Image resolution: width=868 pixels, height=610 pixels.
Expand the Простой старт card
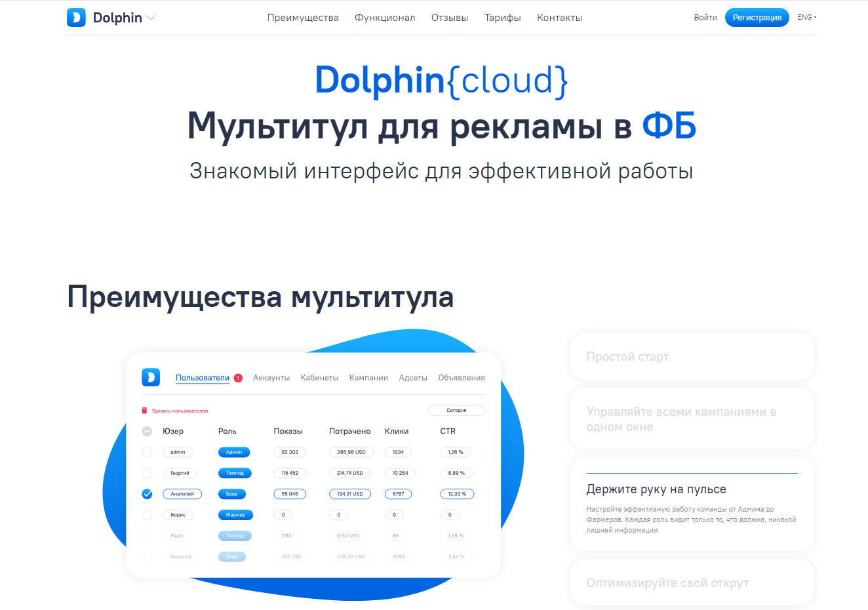tap(692, 356)
